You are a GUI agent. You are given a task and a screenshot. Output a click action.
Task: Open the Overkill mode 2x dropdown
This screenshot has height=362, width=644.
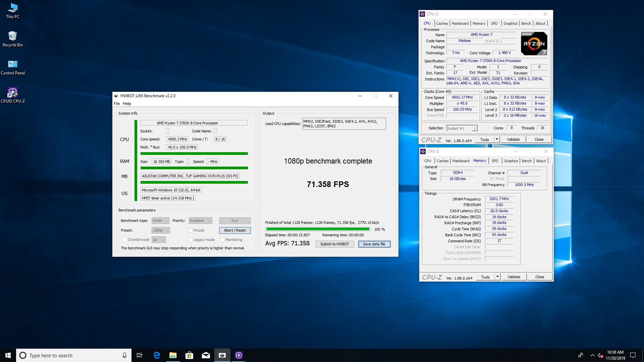point(159,240)
